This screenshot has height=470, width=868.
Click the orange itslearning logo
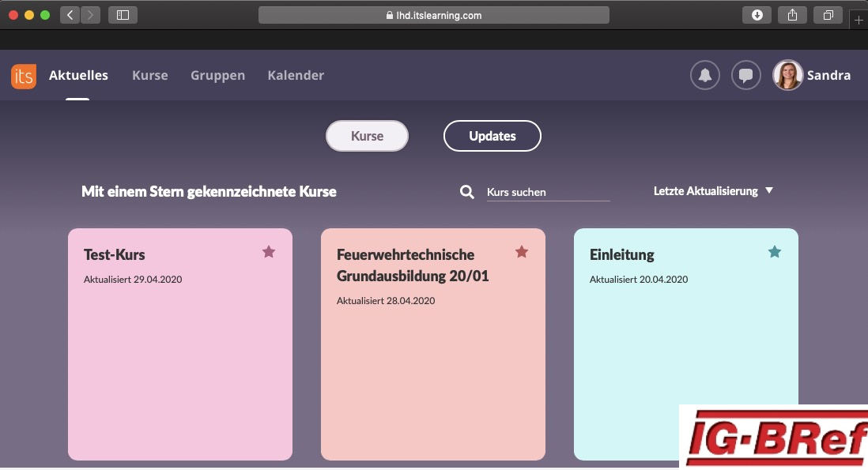coord(24,76)
